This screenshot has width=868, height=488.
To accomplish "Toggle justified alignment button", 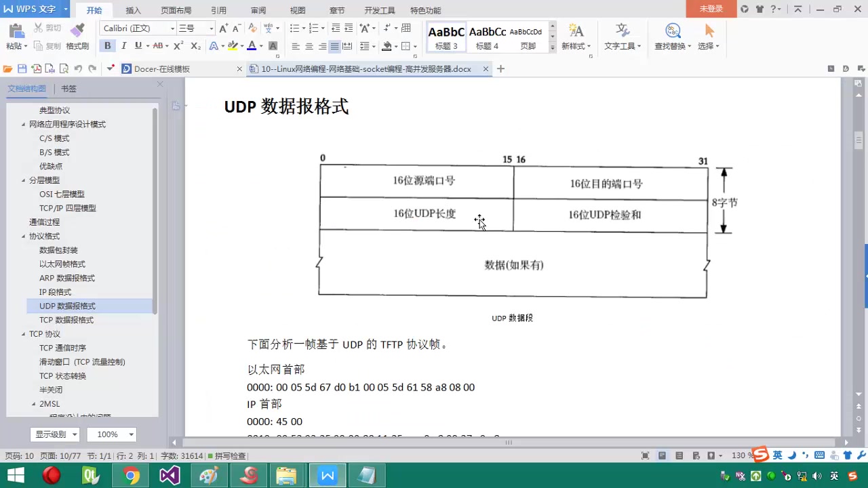I will click(334, 46).
